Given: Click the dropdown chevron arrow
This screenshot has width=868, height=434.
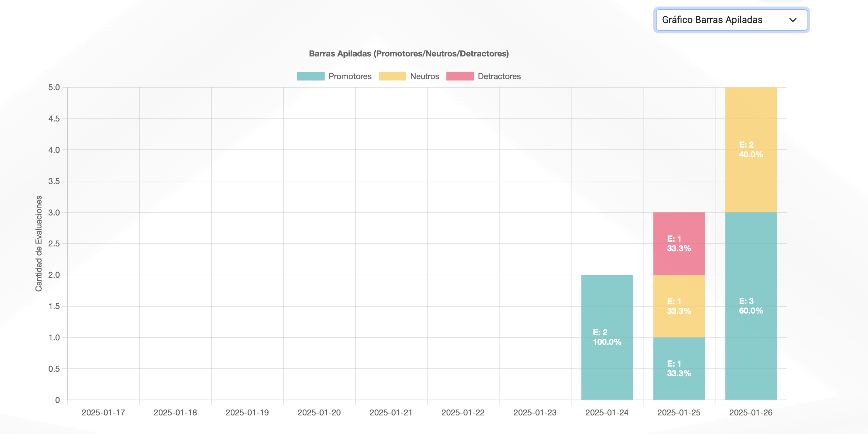Looking at the screenshot, I should 793,20.
